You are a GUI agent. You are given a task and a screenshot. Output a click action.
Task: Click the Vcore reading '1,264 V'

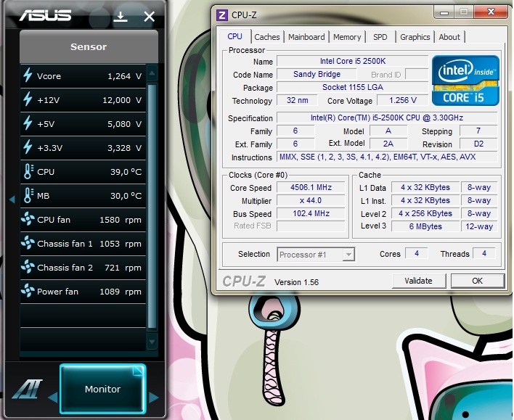(125, 76)
